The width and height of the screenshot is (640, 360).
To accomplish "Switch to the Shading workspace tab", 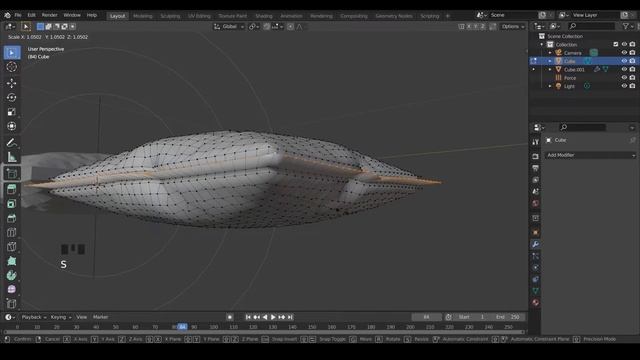I will pos(264,16).
